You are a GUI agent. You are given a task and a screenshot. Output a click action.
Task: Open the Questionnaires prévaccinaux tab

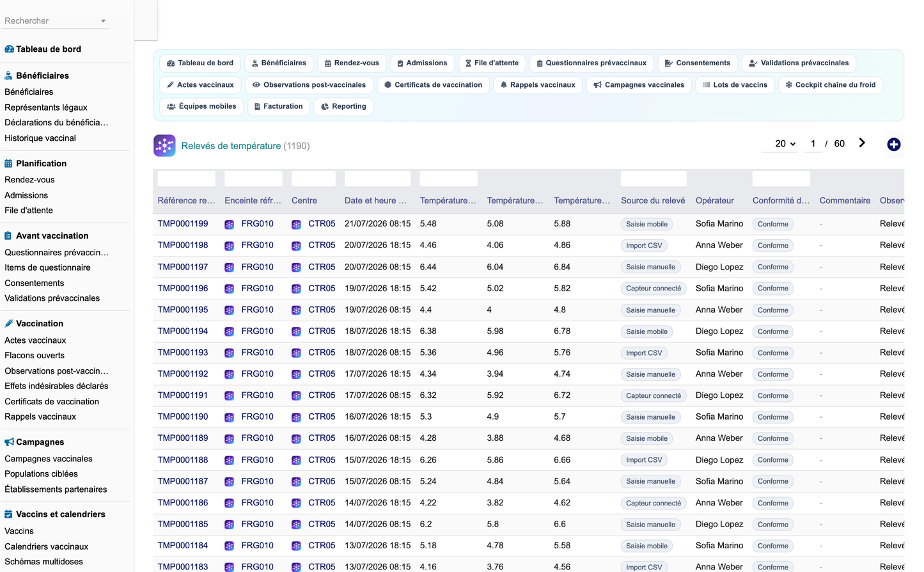point(591,63)
